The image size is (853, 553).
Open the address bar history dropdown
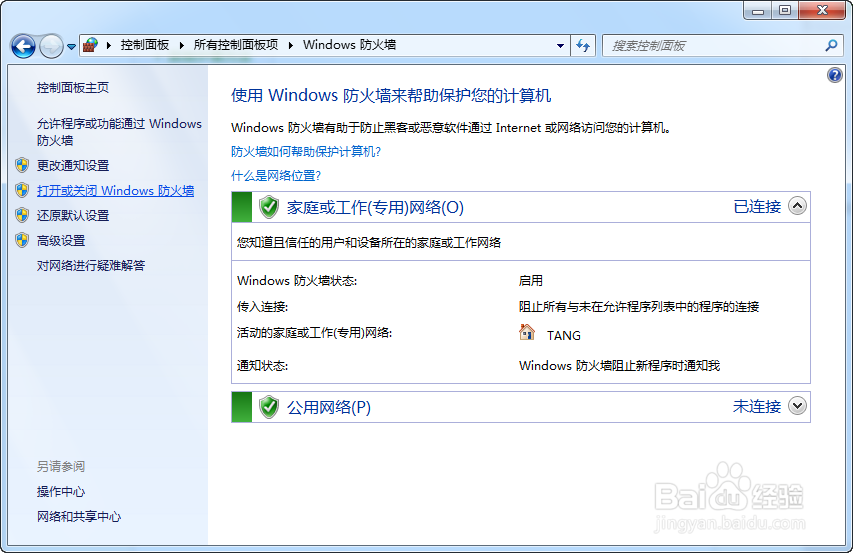click(x=560, y=46)
